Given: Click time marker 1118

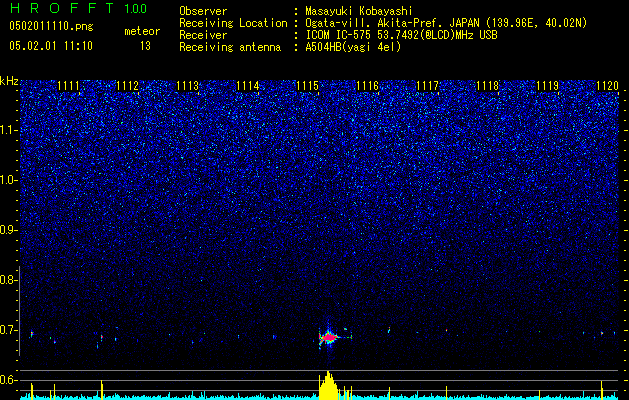Looking at the screenshot, I should click(x=488, y=86).
